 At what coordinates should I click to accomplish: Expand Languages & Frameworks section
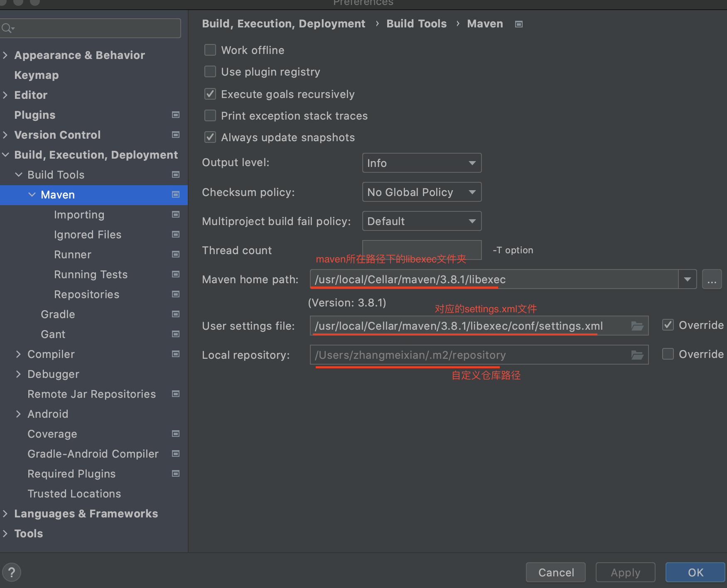coord(5,513)
